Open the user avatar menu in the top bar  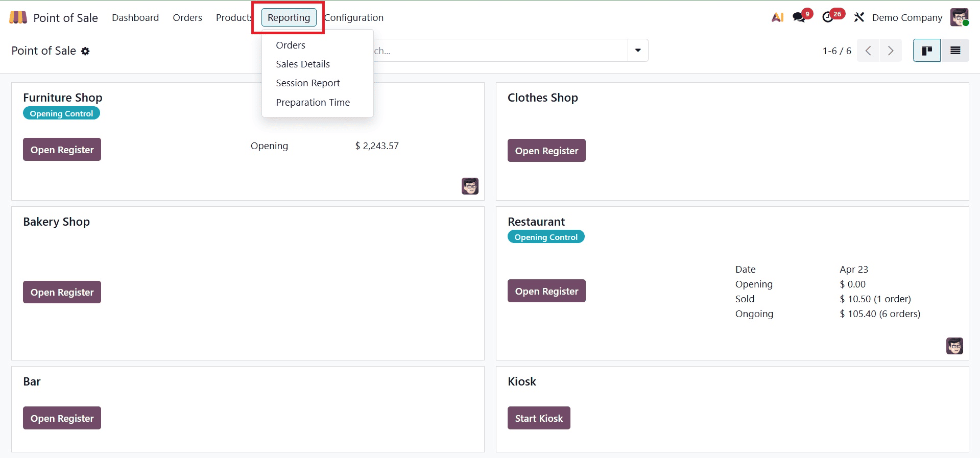[x=960, y=17]
